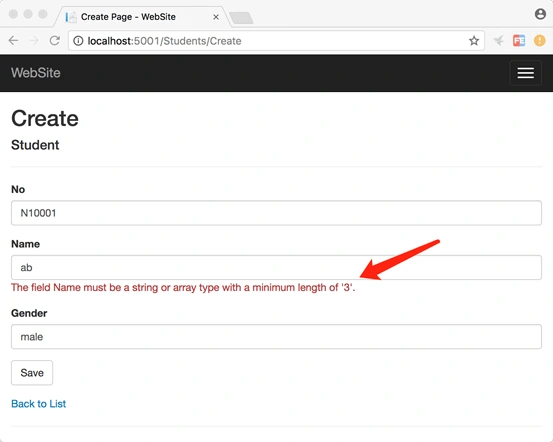Select the Create Page - WebSite tab
The image size is (553, 442).
point(142,17)
